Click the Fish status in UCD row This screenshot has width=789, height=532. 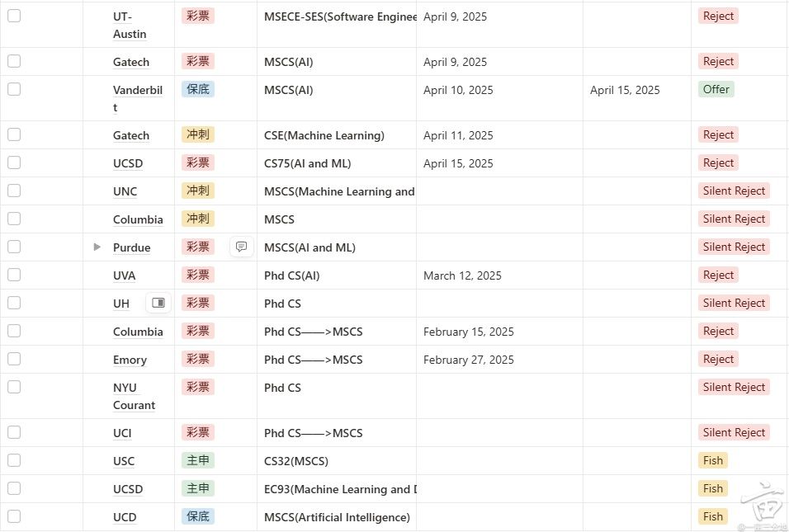point(712,516)
